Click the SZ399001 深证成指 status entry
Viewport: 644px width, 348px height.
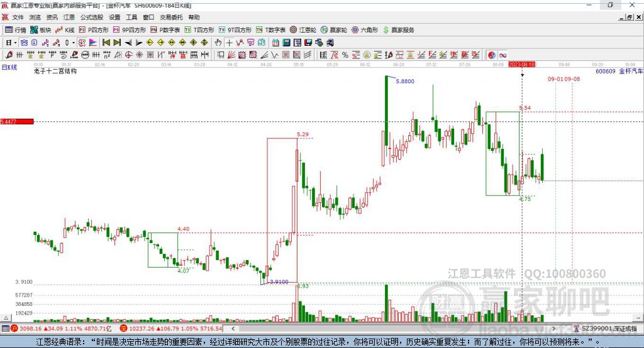click(606, 329)
